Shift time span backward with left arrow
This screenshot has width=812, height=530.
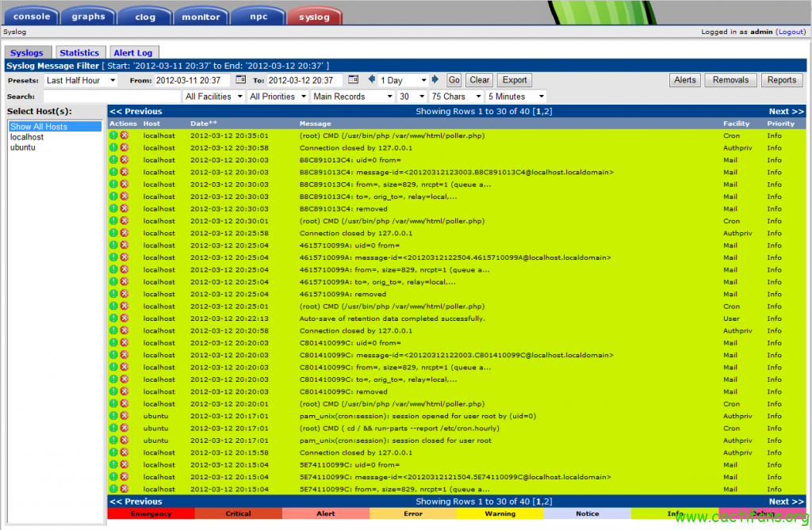click(x=371, y=80)
